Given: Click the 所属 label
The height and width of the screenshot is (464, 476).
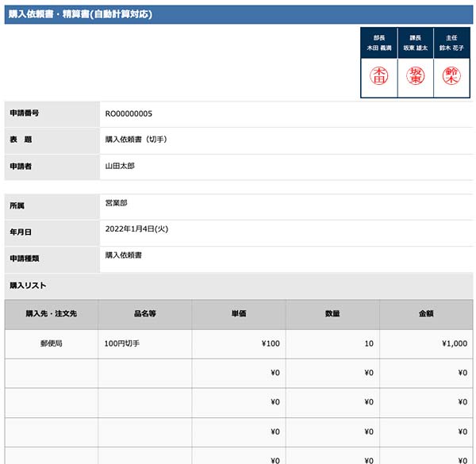Looking at the screenshot, I should 17,205.
